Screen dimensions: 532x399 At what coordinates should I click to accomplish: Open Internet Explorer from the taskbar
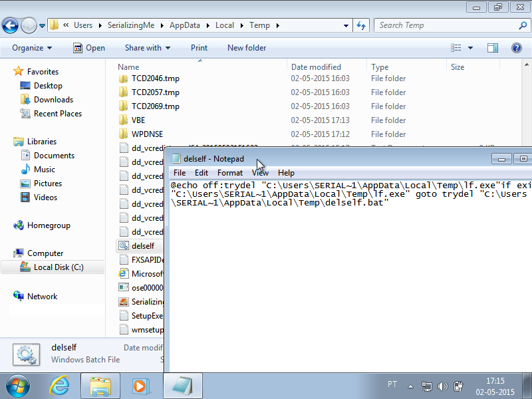(x=61, y=385)
